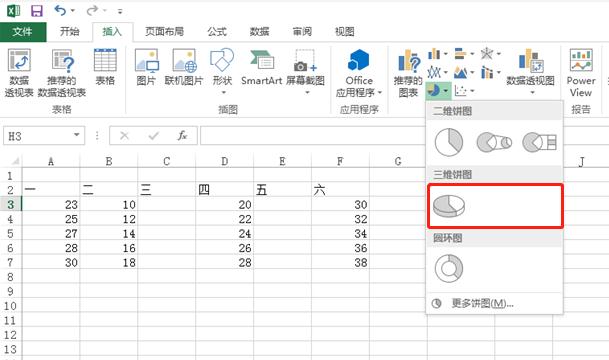609x360 pixels.
Task: Click the cancel X in formula bar
Action: pos(124,136)
